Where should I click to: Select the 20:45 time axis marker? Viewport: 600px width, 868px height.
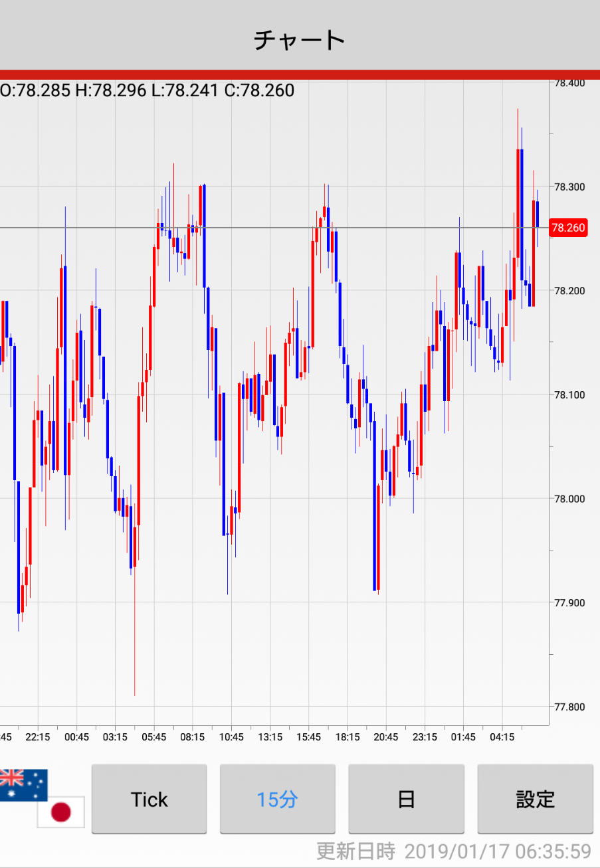tap(385, 737)
